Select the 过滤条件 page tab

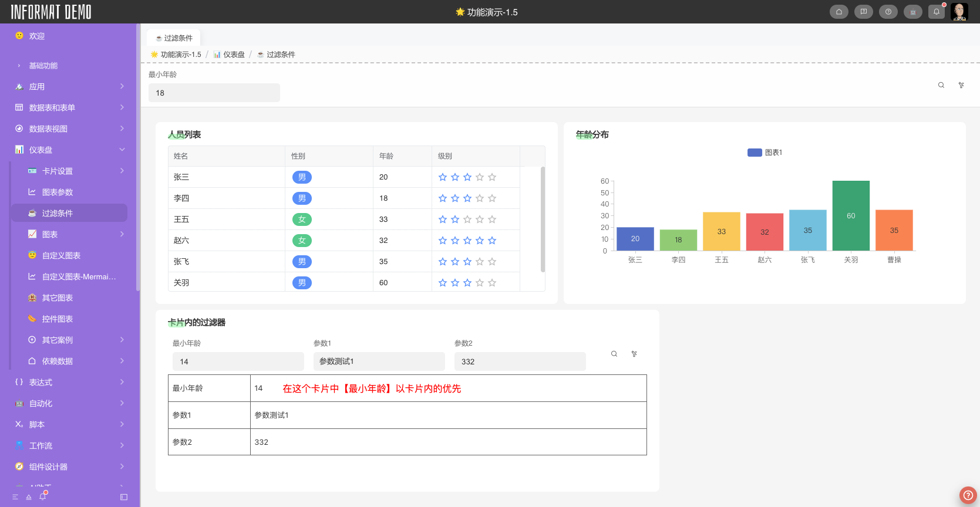click(174, 38)
